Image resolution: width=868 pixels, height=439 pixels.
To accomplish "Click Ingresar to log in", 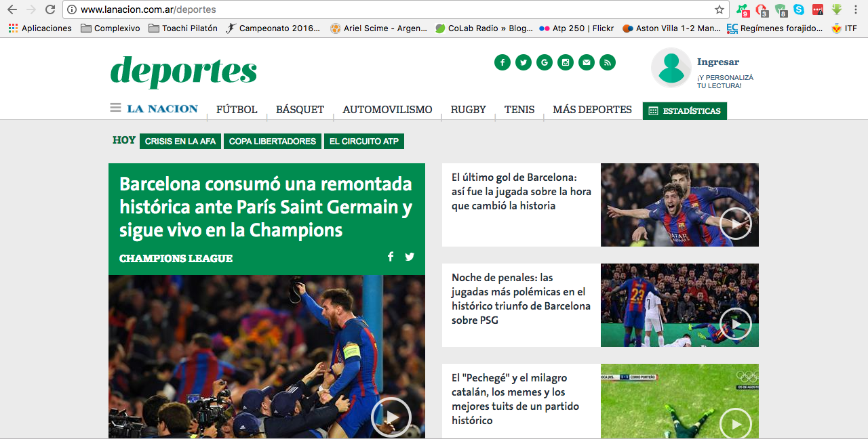I will tap(718, 62).
